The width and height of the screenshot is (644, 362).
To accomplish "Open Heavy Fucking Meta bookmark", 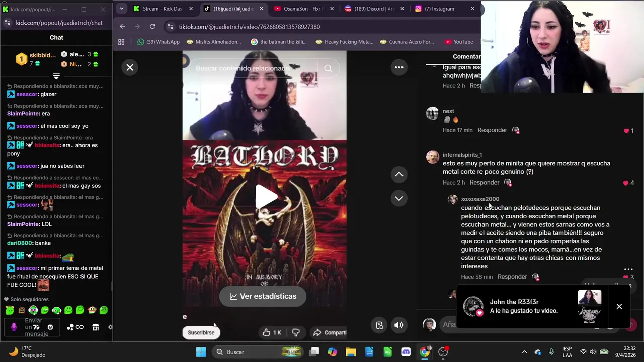I will [344, 42].
